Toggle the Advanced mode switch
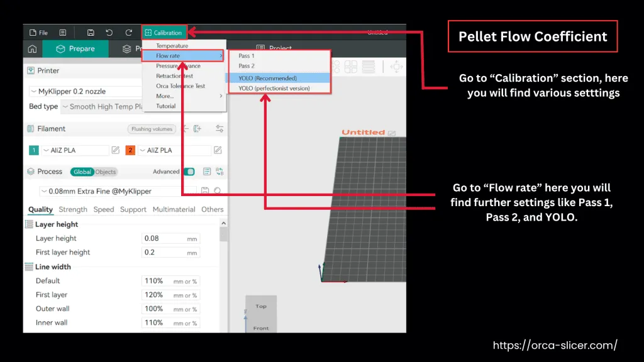Screen dimensions: 644x362 [x=189, y=172]
